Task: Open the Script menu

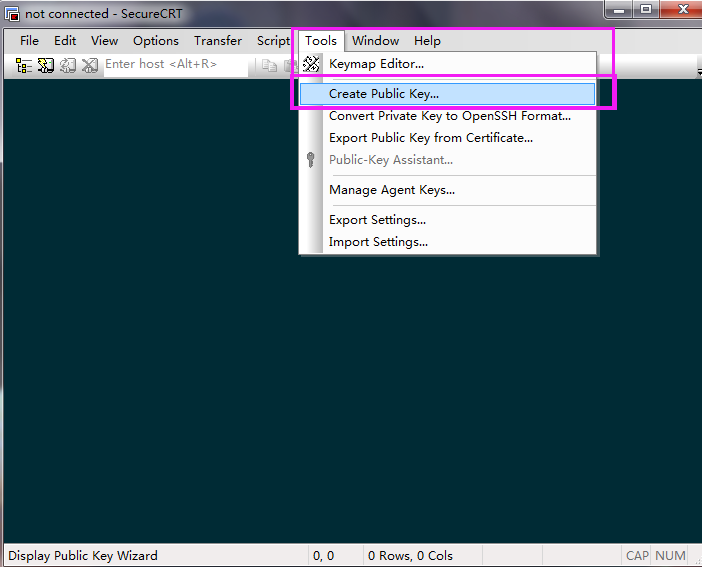Action: click(x=273, y=41)
